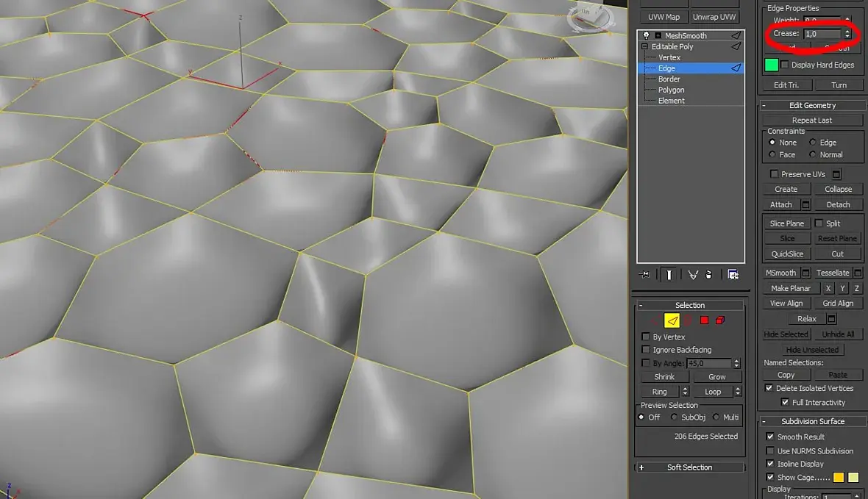868x499 pixels.
Task: Select Element sub-object cube icon
Action: pyautogui.click(x=720, y=320)
